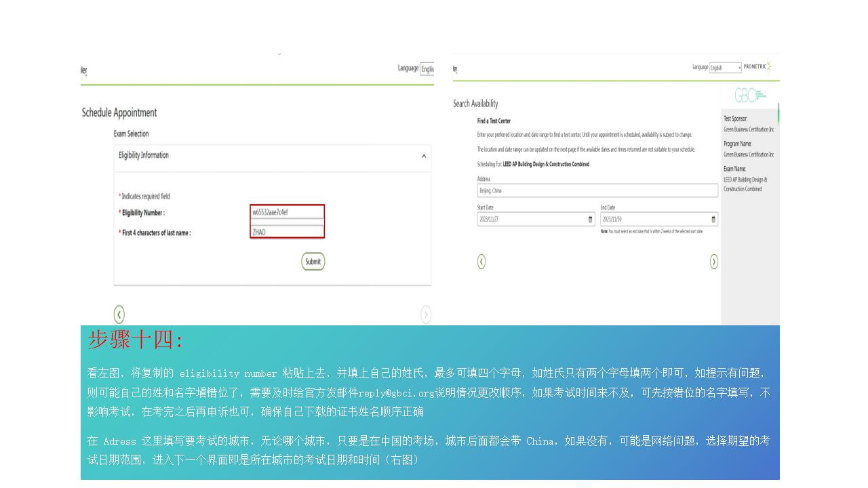This screenshot has width=868, height=488.
Task: Click the back circle arrow on Search Availability page
Action: [481, 262]
